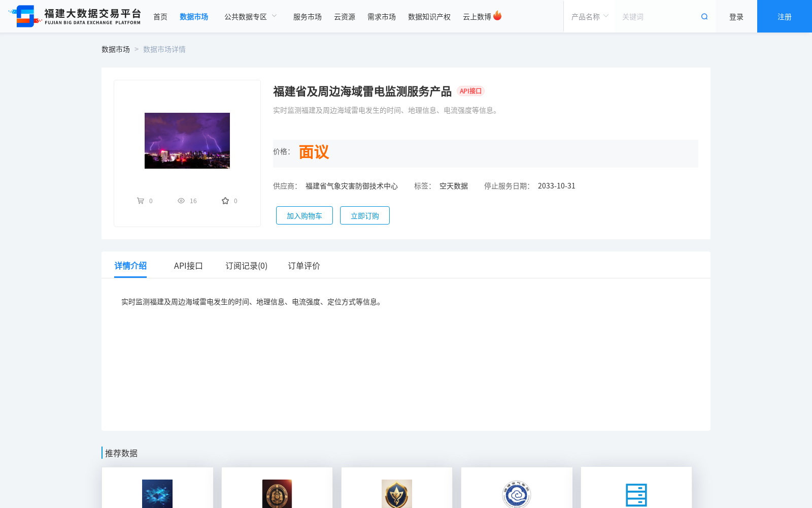Click the 推荐数据 section heading
Image resolution: width=812 pixels, height=508 pixels.
[x=121, y=453]
